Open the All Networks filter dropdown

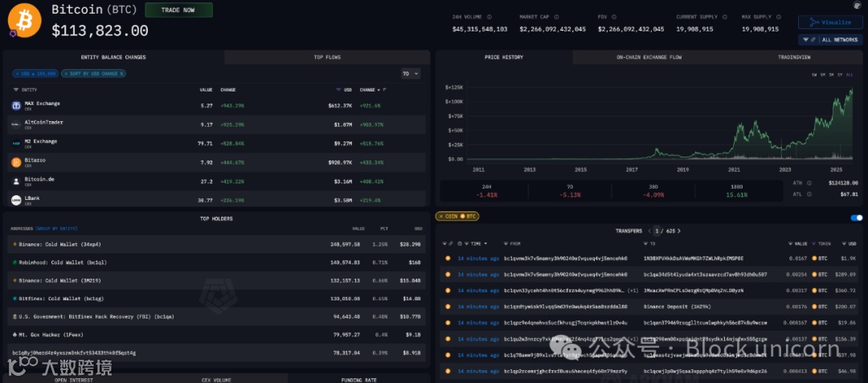830,40
